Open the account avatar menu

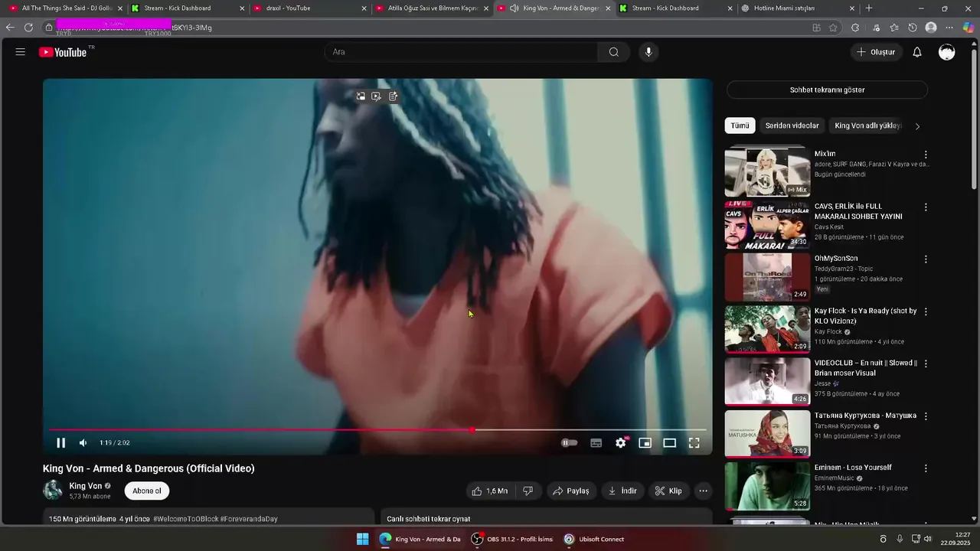(947, 52)
